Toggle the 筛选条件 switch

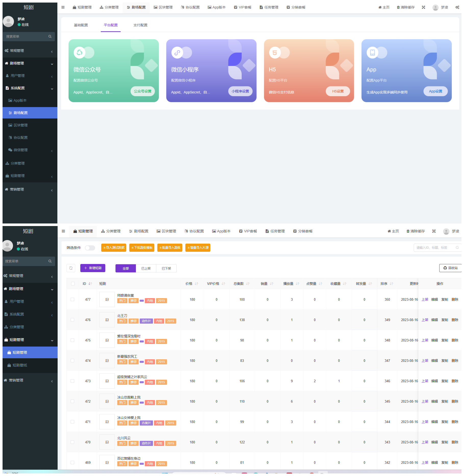click(90, 248)
